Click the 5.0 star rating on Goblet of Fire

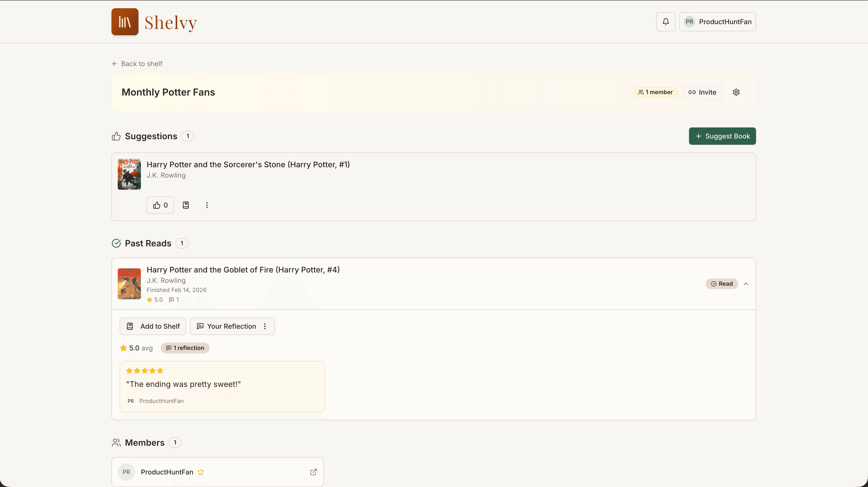pos(155,299)
